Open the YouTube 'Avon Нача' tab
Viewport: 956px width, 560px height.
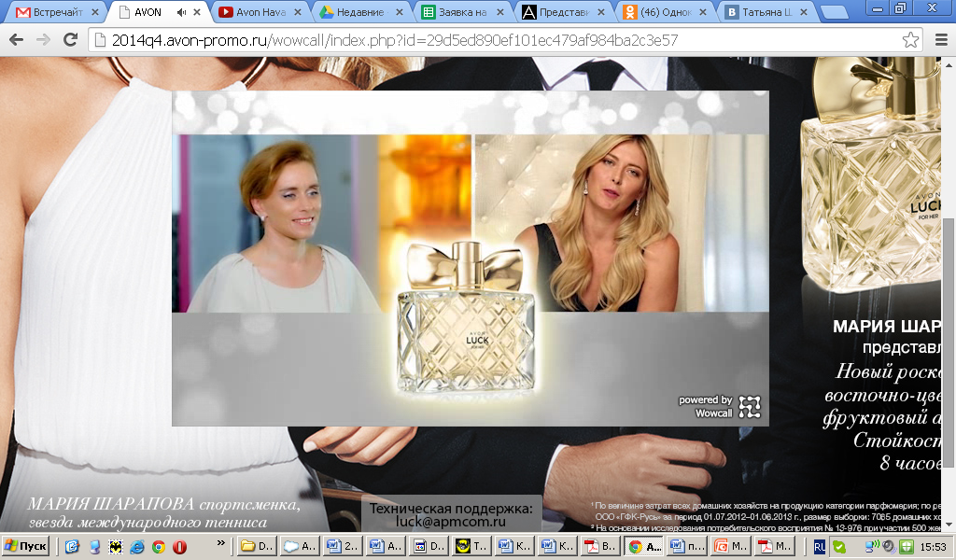pos(260,12)
